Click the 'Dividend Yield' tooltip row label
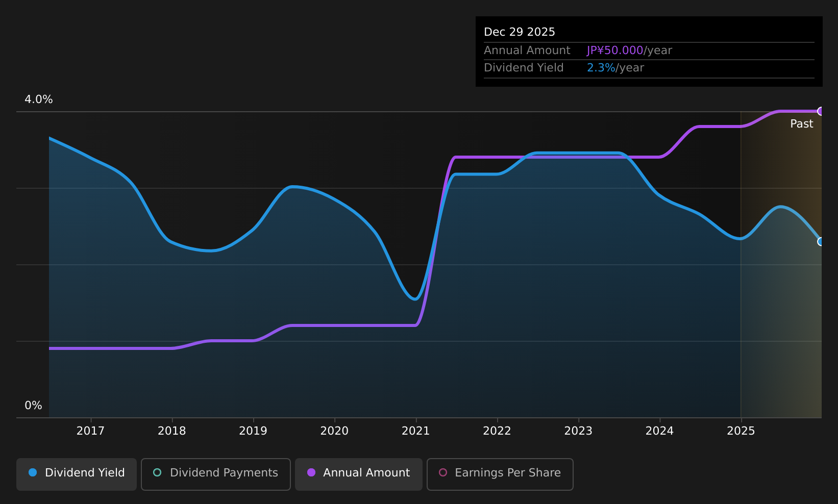This screenshot has height=504, width=838. [x=524, y=68]
